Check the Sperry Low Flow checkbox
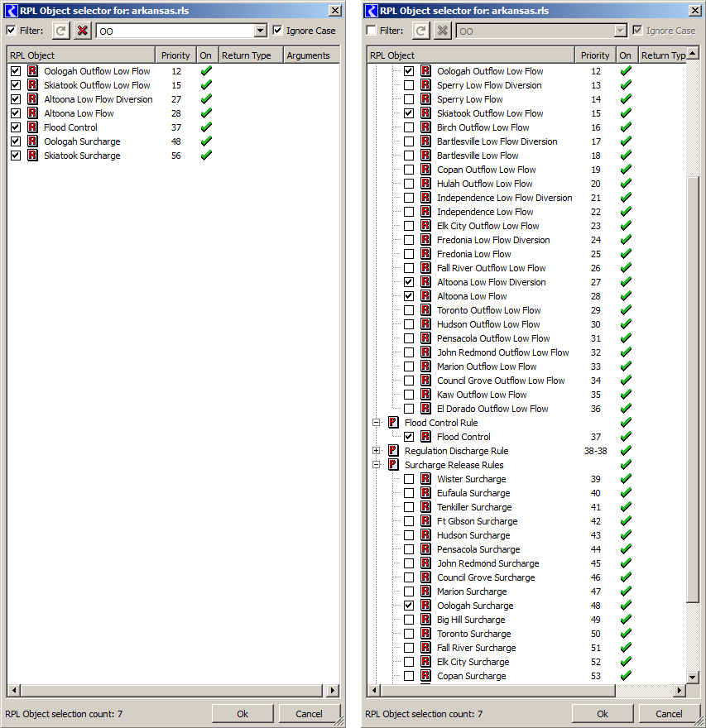706x728 pixels. click(409, 99)
